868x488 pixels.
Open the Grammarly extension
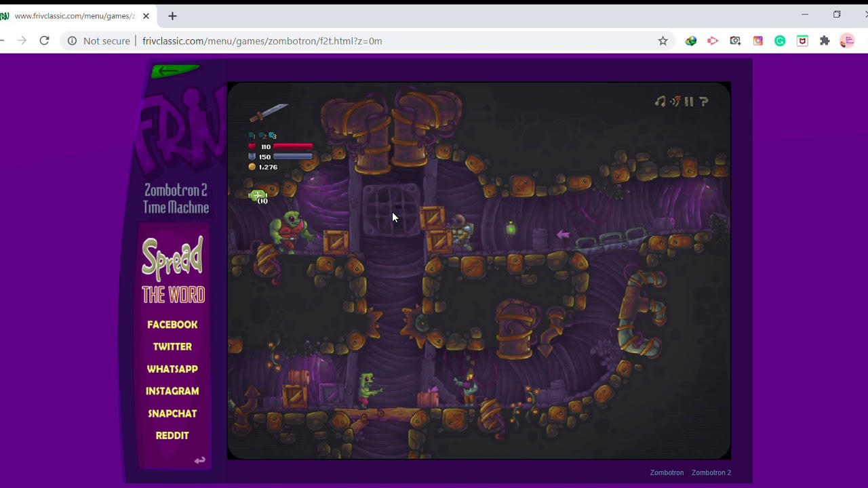(780, 41)
